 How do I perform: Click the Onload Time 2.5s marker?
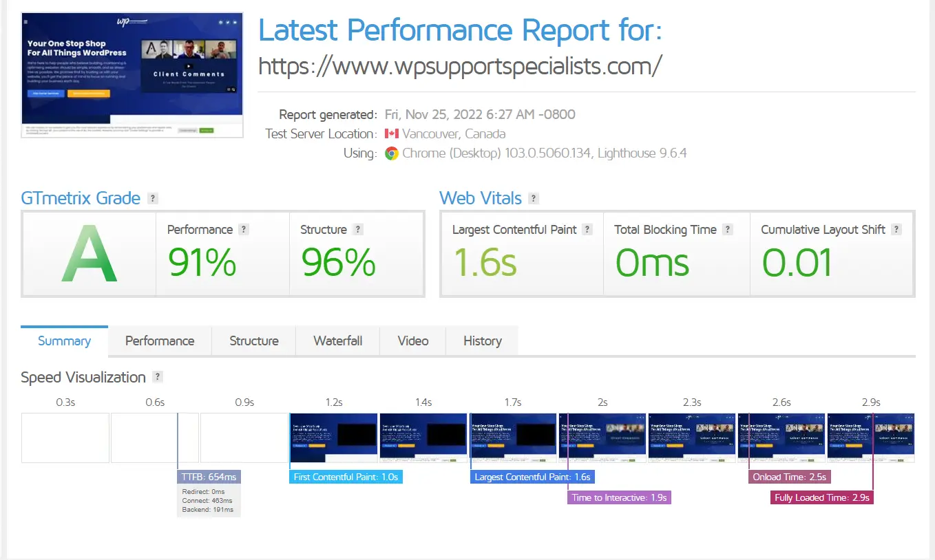[x=790, y=477]
